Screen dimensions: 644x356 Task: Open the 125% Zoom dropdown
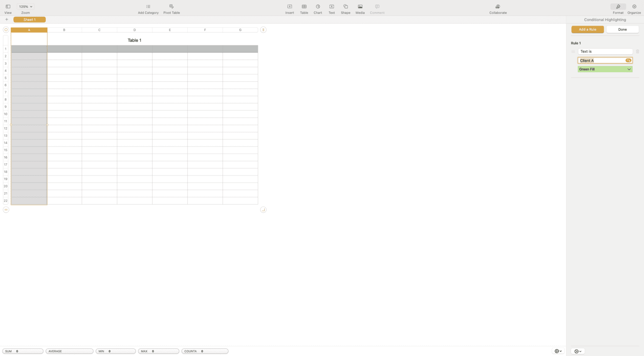(26, 7)
